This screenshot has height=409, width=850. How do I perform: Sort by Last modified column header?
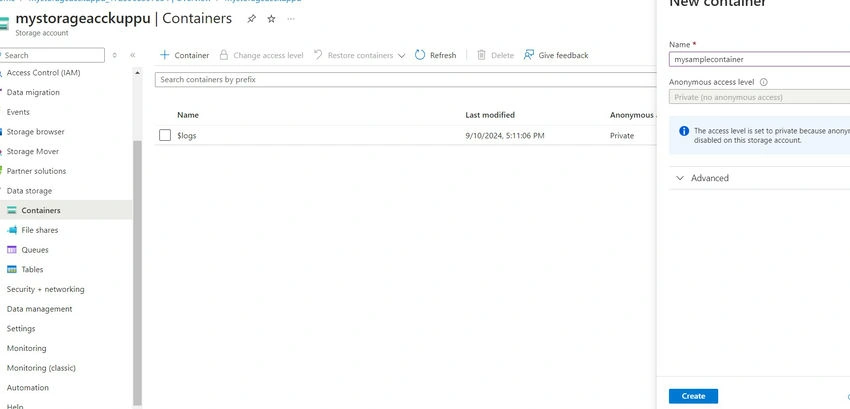tap(490, 115)
